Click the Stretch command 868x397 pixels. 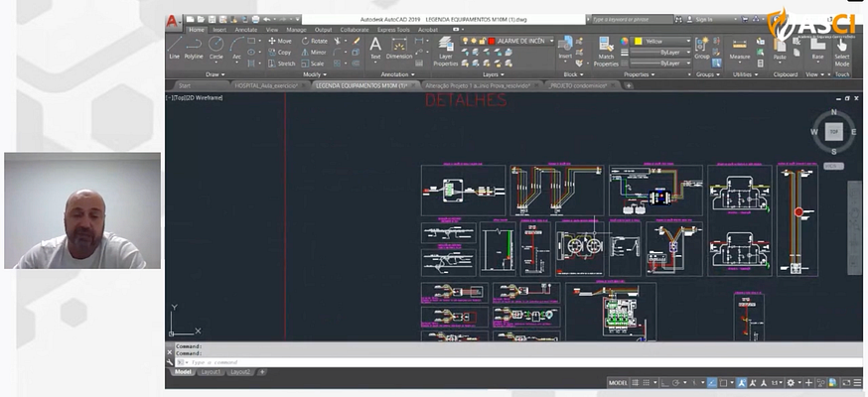coord(282,64)
